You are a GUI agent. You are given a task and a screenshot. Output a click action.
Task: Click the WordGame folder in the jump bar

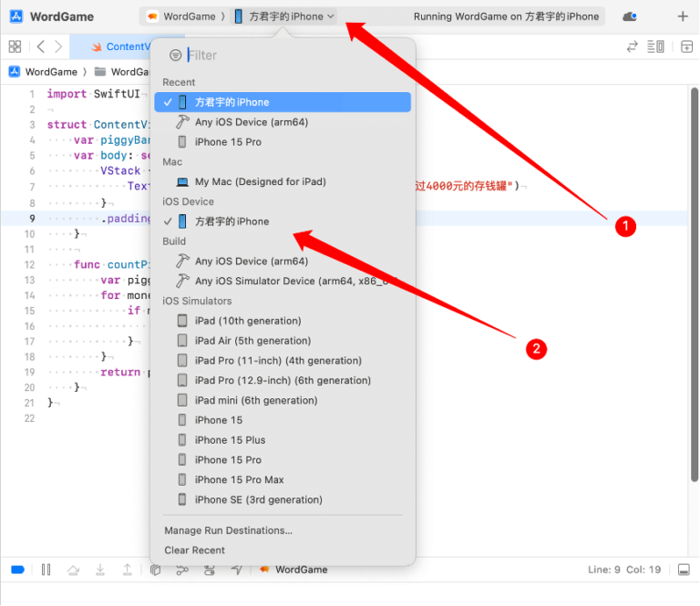(x=121, y=72)
